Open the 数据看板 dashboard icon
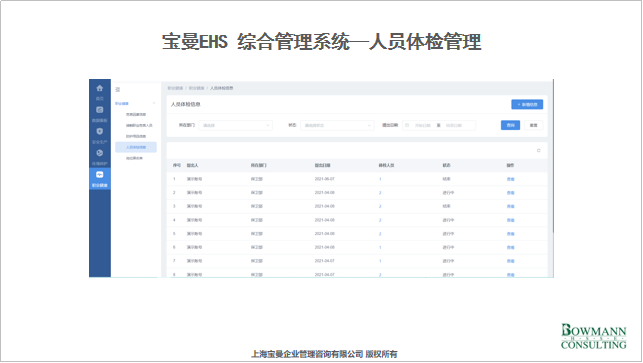This screenshot has height=363, width=643. click(x=100, y=110)
